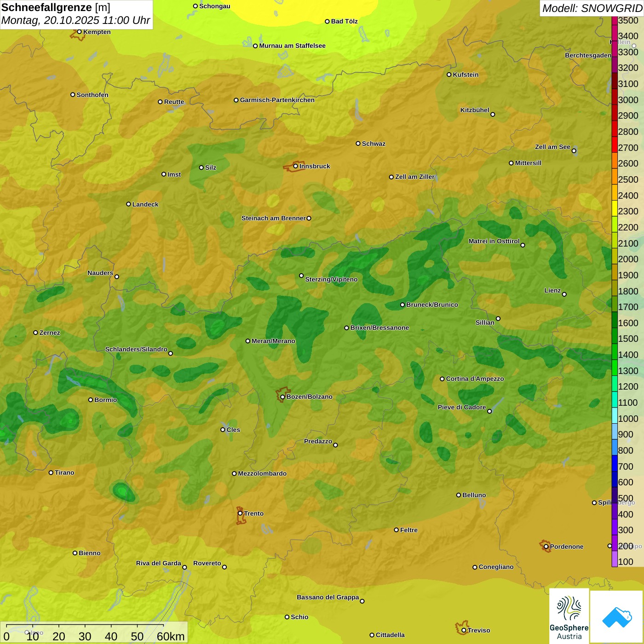Click the Reutte label

tap(174, 102)
